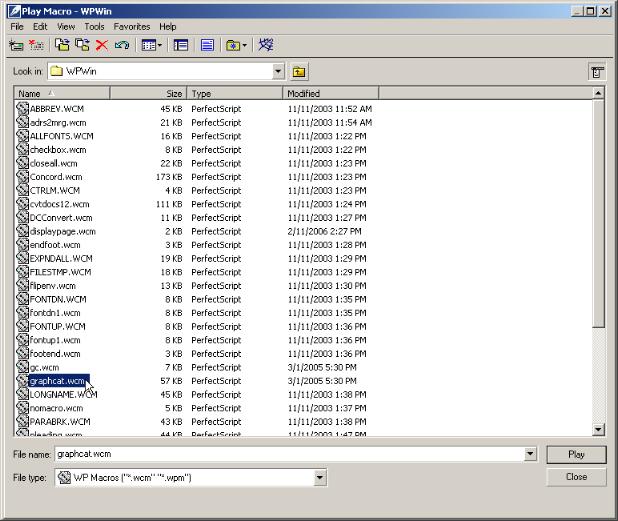Click the icon beside endfoot.wcm
618x521 pixels.
(x=22, y=244)
